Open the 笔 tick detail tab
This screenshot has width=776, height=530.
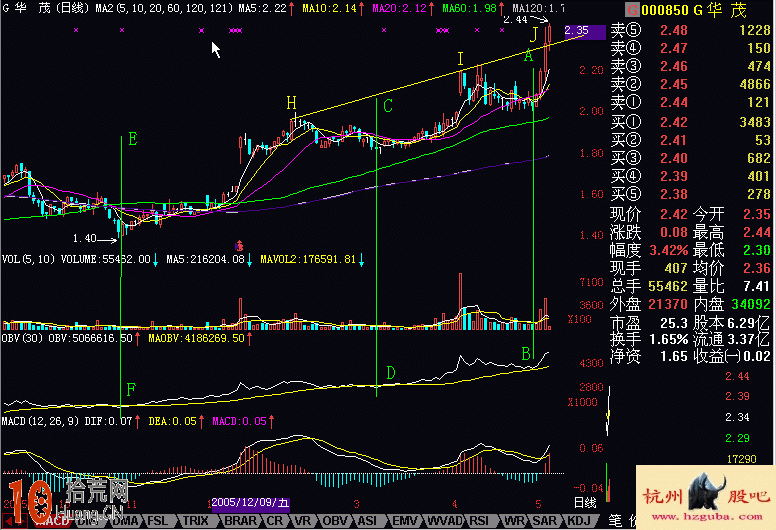[x=615, y=521]
